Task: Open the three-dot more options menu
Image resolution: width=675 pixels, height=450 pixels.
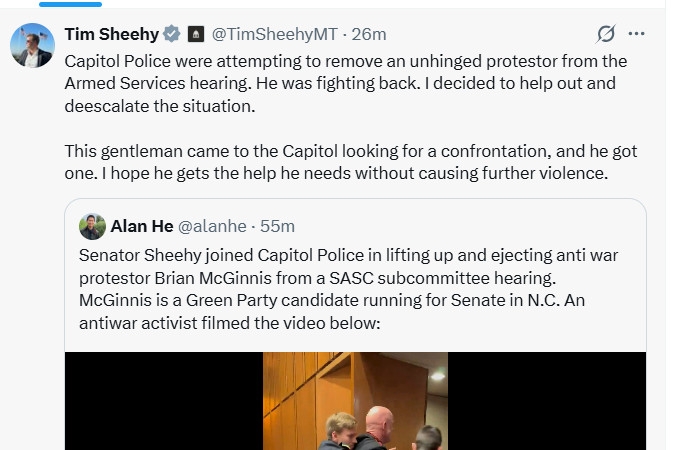Action: pos(636,34)
